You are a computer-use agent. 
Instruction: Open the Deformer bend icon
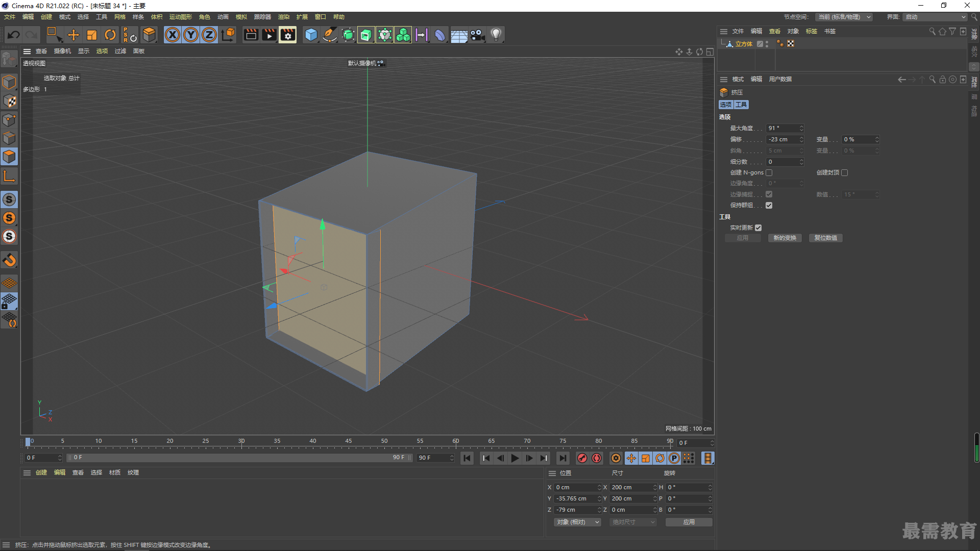click(x=440, y=35)
